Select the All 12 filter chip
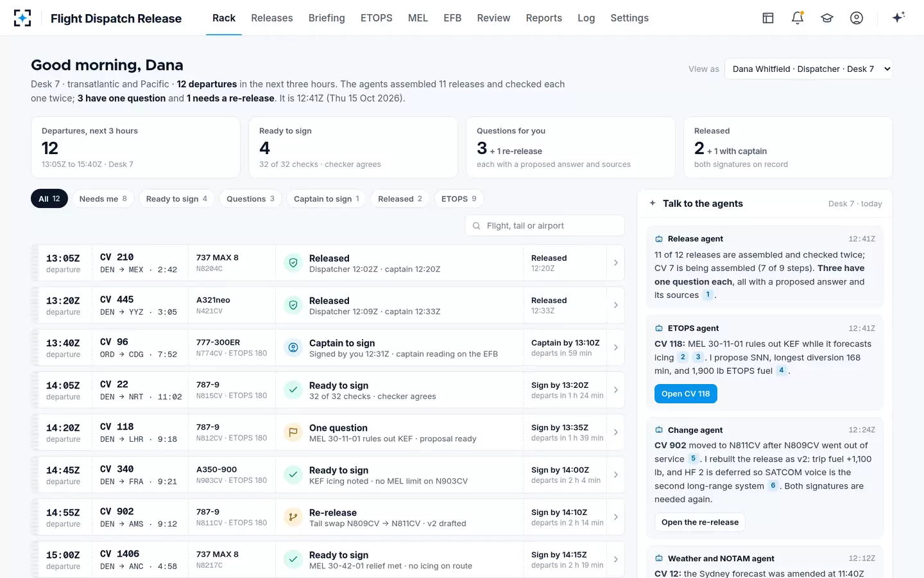 49,198
